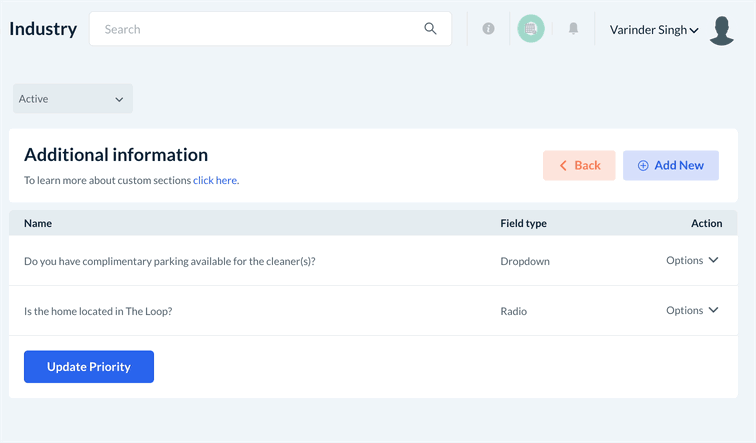The width and height of the screenshot is (756, 443).
Task: Click the Field type column header
Action: click(x=523, y=223)
